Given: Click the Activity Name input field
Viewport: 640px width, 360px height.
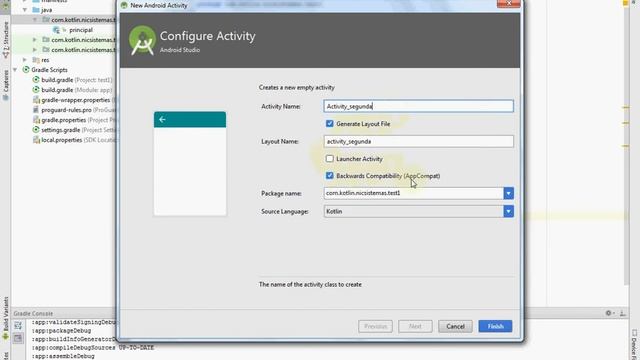Looking at the screenshot, I should coord(418,106).
